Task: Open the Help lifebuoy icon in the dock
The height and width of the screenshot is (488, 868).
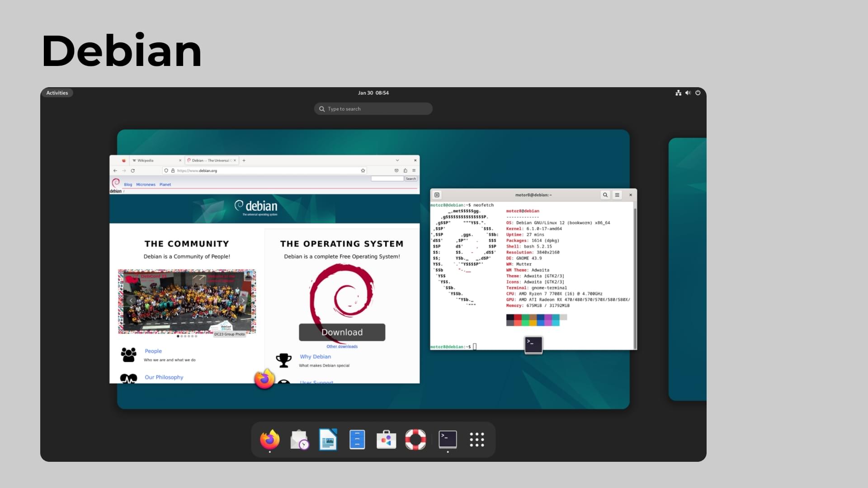Action: [415, 439]
